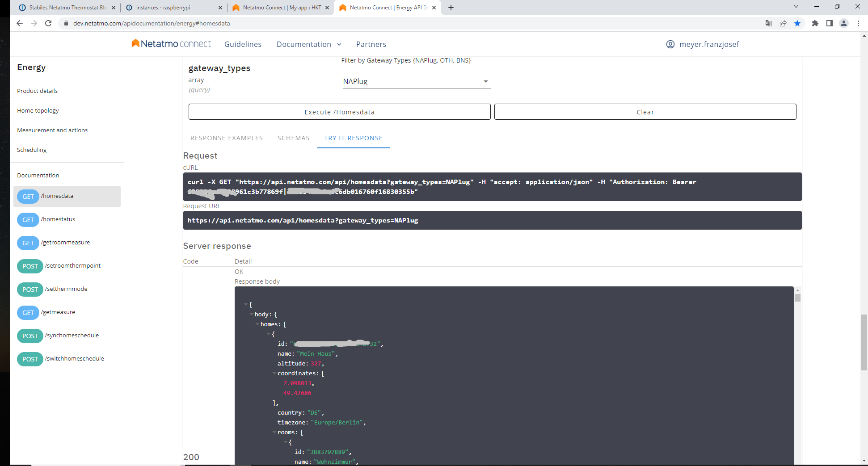Go back with the browser back arrow
The width and height of the screenshot is (868, 466).
coord(20,23)
